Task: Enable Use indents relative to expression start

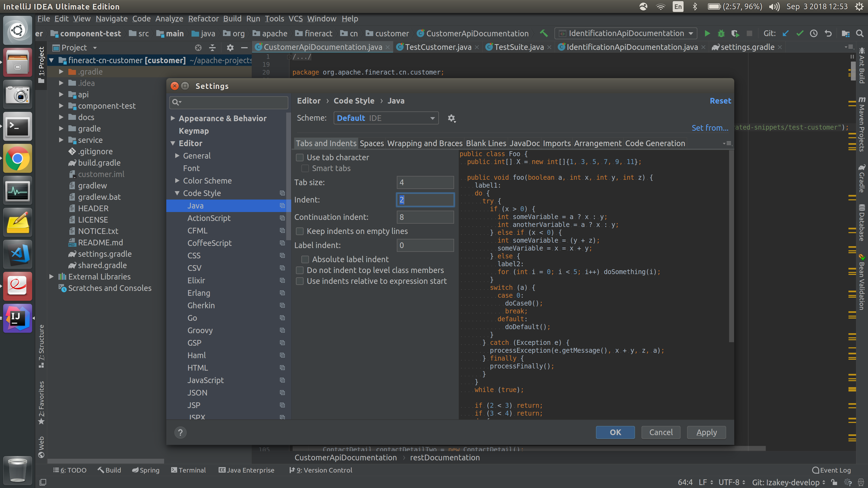Action: (x=299, y=281)
